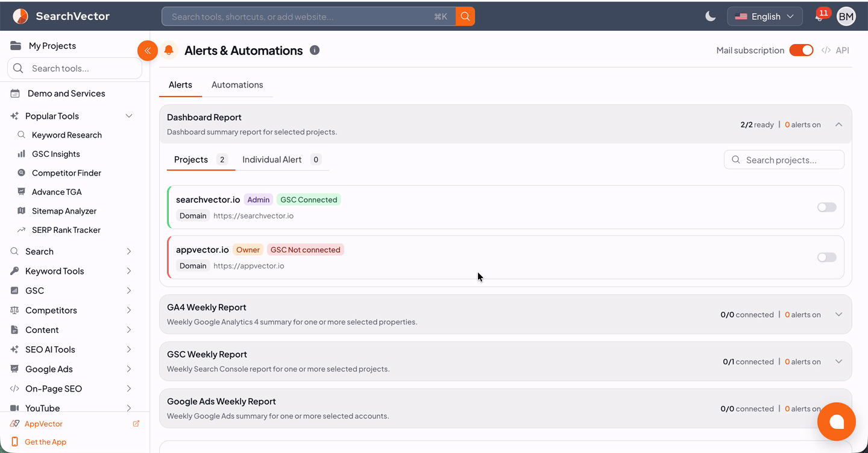Open the API code link
This screenshot has width=868, height=453.
835,50
